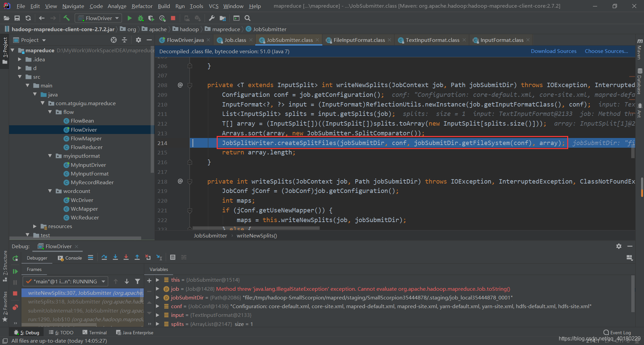Image resolution: width=644 pixels, height=345 pixels.
Task: Toggle the Maven side tool window
Action: tap(640, 49)
